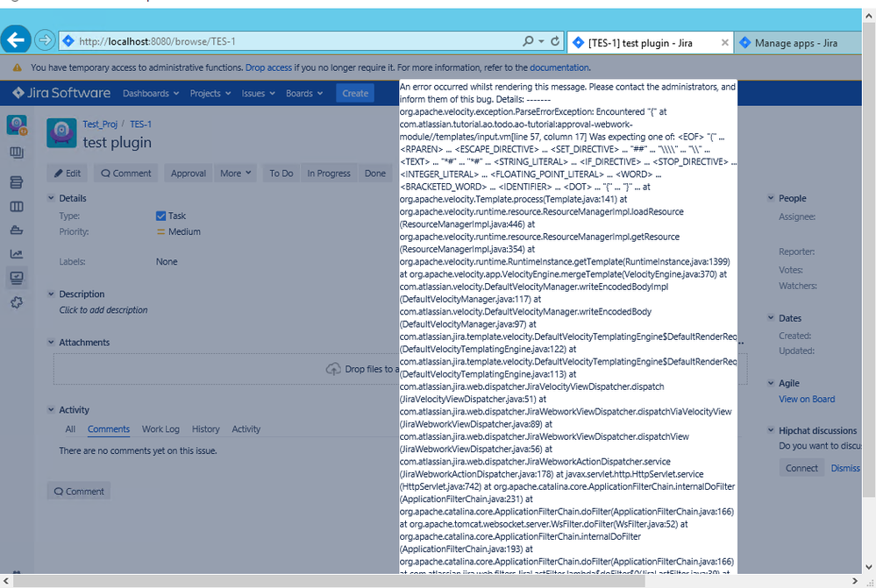Click the Hipchat Connect button

pyautogui.click(x=801, y=468)
